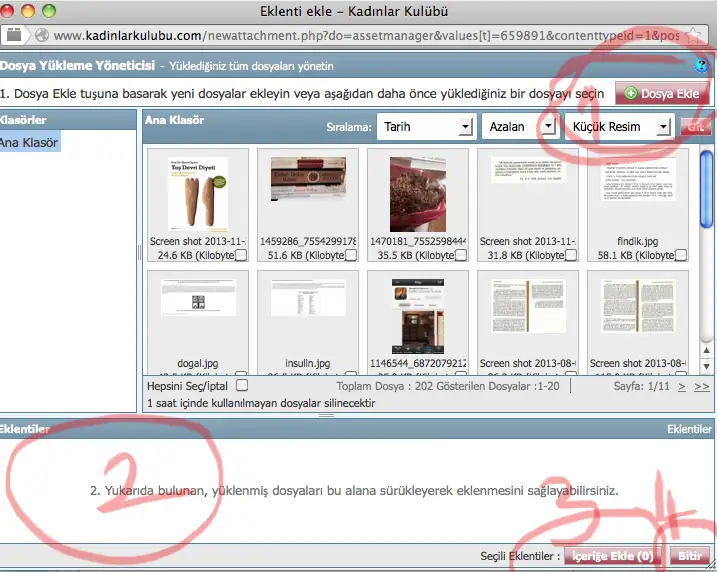
Task: Toggle the Hepsini Seç/İptal checkbox
Action: coord(241,385)
